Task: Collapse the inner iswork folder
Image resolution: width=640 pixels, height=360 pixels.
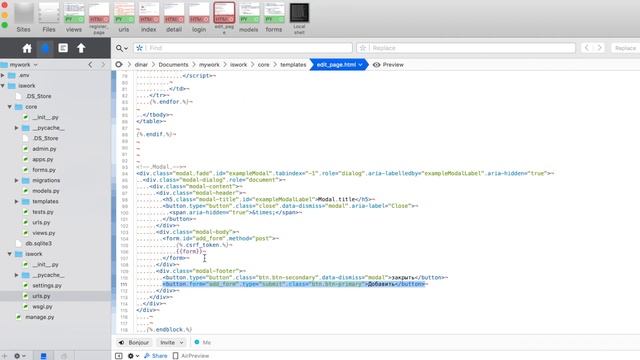Action: 10,254
